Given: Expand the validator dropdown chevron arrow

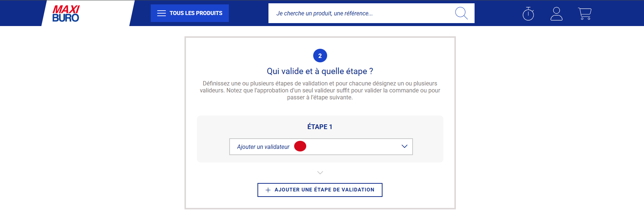Looking at the screenshot, I should (x=405, y=146).
